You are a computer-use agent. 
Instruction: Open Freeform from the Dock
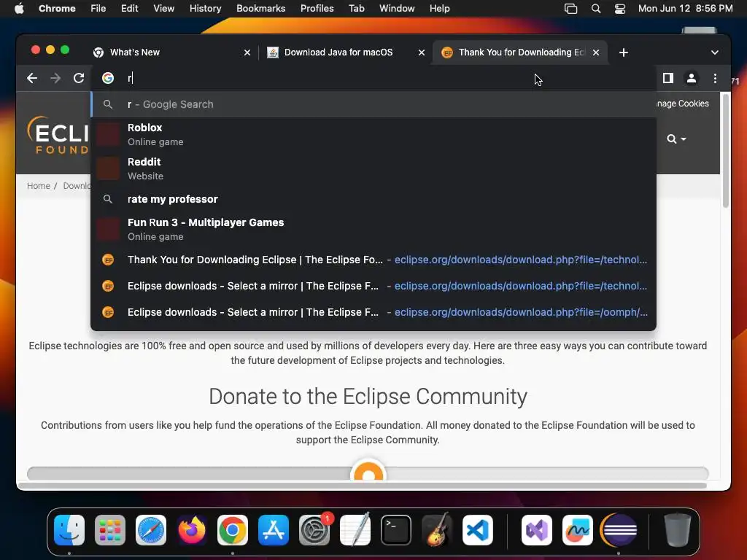[x=578, y=530]
